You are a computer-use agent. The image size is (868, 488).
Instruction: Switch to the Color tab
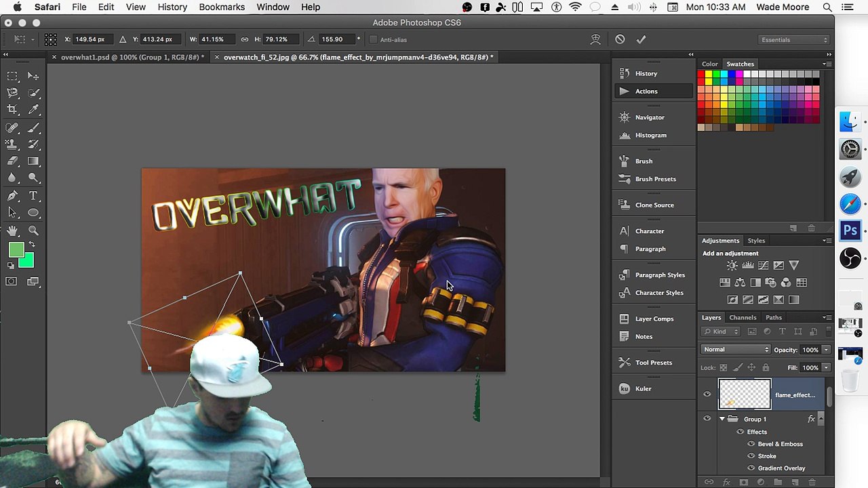coord(710,64)
